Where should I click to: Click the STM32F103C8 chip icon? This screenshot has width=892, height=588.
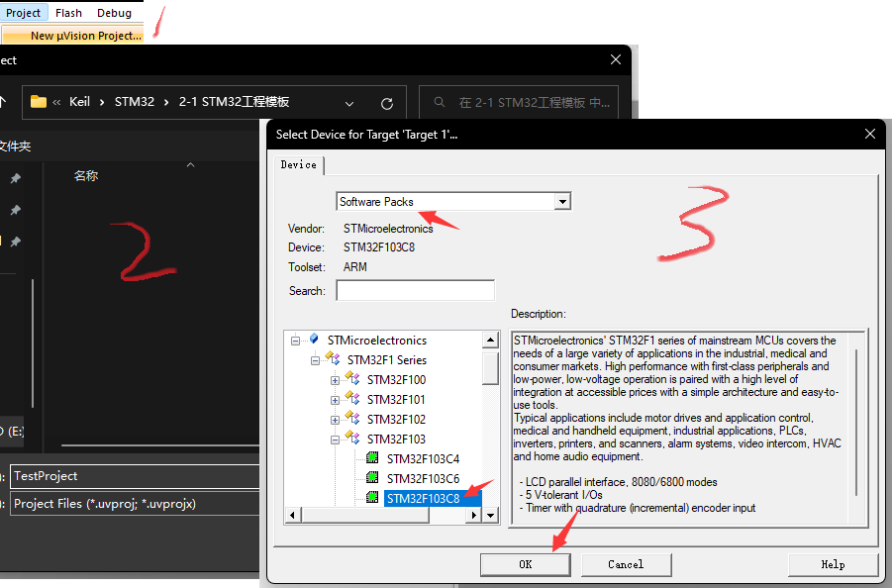[372, 498]
